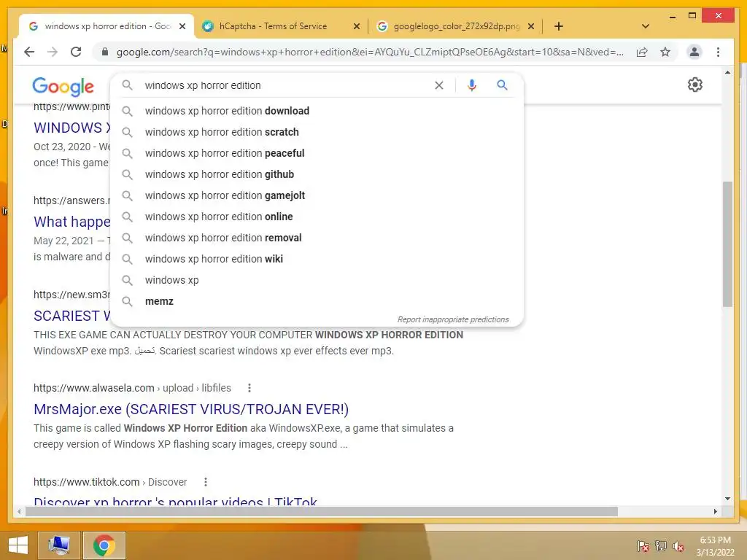The height and width of the screenshot is (560, 747).
Task: Open the tab search chevron dropdown
Action: click(x=646, y=26)
